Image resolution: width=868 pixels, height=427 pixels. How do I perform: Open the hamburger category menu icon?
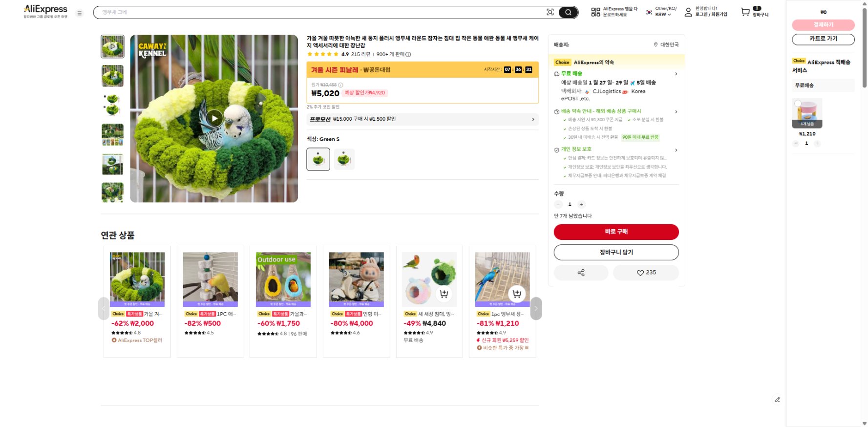(x=79, y=13)
